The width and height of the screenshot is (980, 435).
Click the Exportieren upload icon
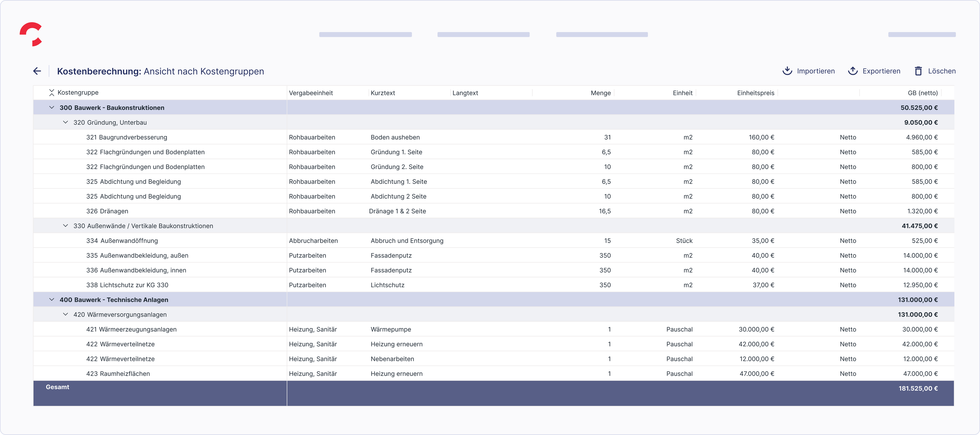pos(853,71)
